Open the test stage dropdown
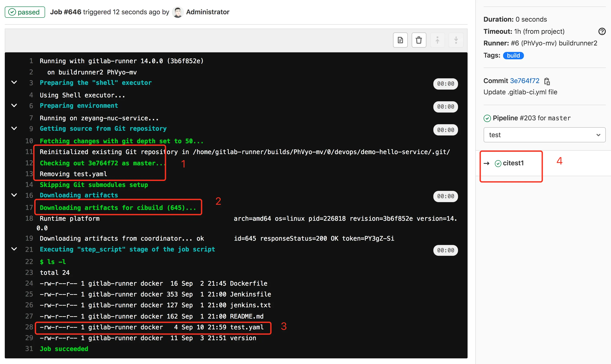The height and width of the screenshot is (364, 611). tap(544, 135)
